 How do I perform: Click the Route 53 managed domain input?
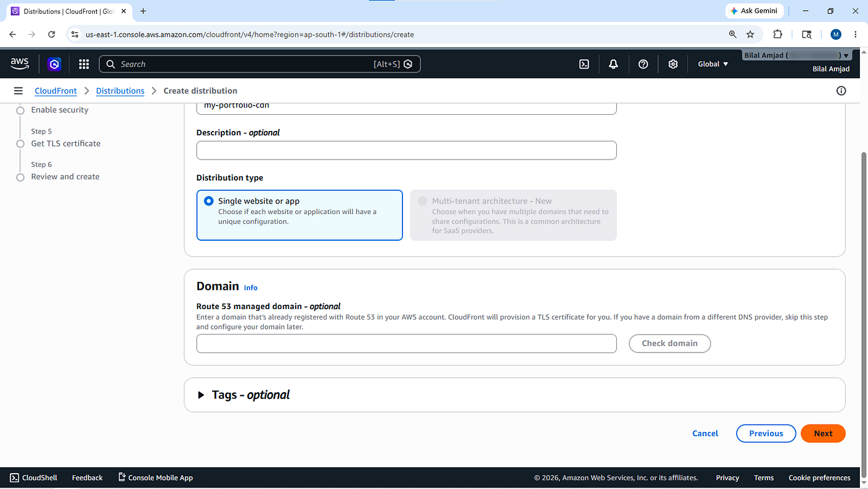(406, 343)
